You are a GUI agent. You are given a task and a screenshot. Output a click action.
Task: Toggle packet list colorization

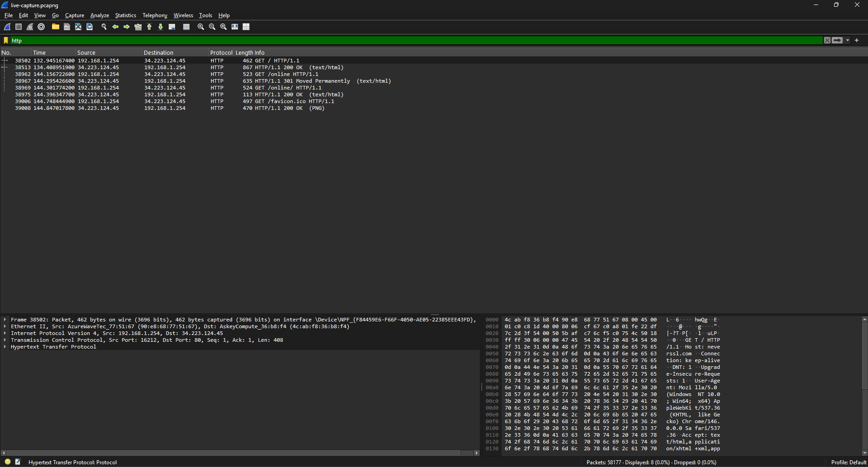click(186, 27)
